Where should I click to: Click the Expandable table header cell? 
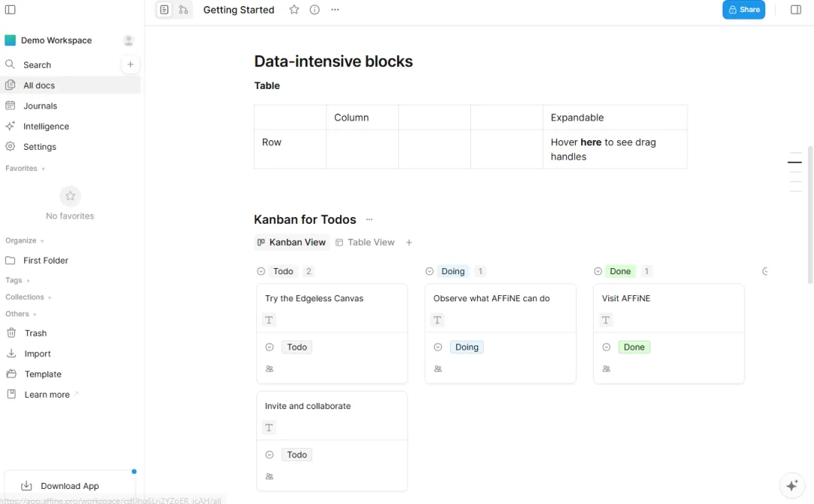[x=615, y=118]
